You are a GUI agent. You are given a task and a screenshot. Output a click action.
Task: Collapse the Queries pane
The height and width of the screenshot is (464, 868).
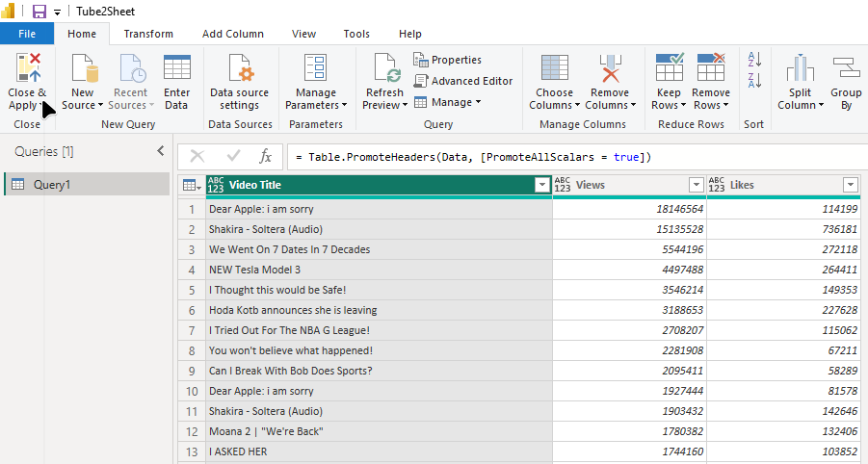161,150
